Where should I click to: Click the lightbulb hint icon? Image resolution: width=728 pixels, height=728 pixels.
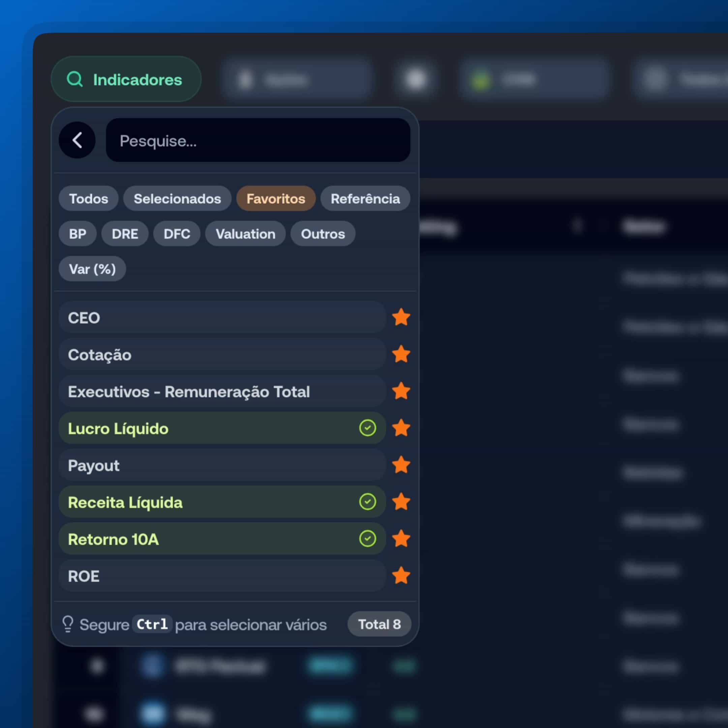[68, 624]
